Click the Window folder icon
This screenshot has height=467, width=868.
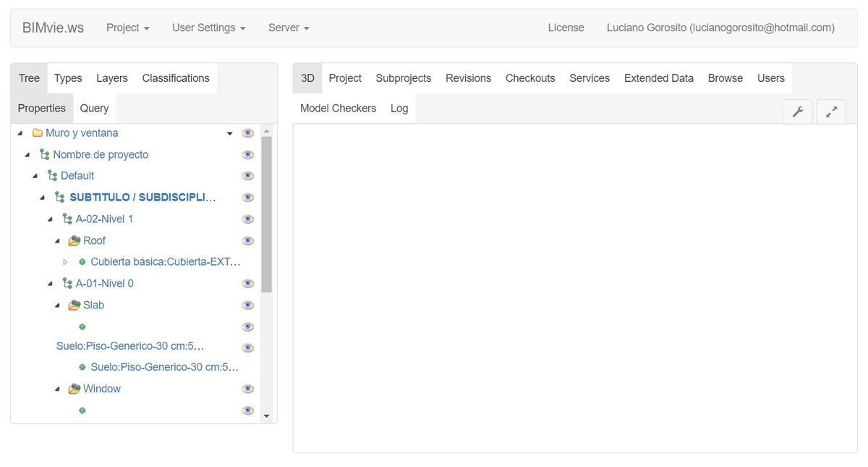point(75,389)
